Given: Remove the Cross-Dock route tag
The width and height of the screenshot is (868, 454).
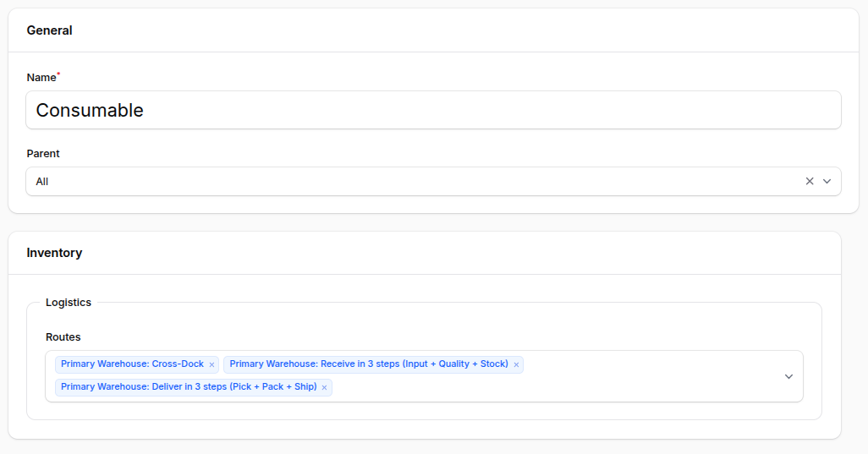Looking at the screenshot, I should point(212,365).
